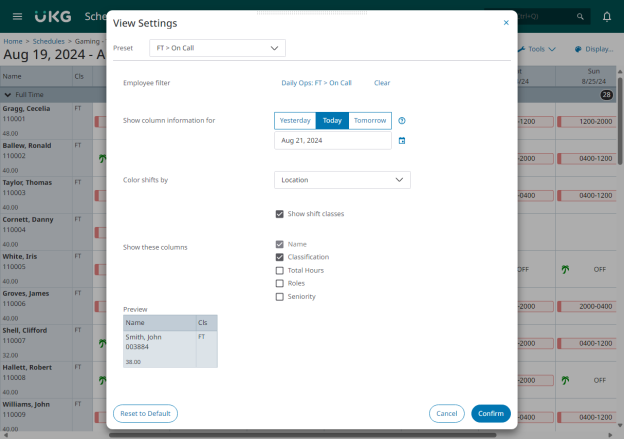Image resolution: width=624 pixels, height=439 pixels.
Task: Open the Color shifts by Location dropdown
Action: pos(342,180)
